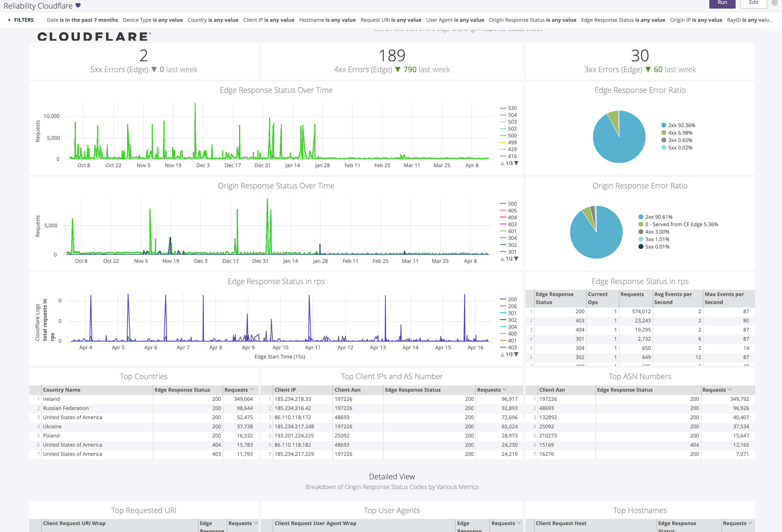
Task: Click the green 4xx color swatch in the error ratio legend
Action: tap(663, 133)
